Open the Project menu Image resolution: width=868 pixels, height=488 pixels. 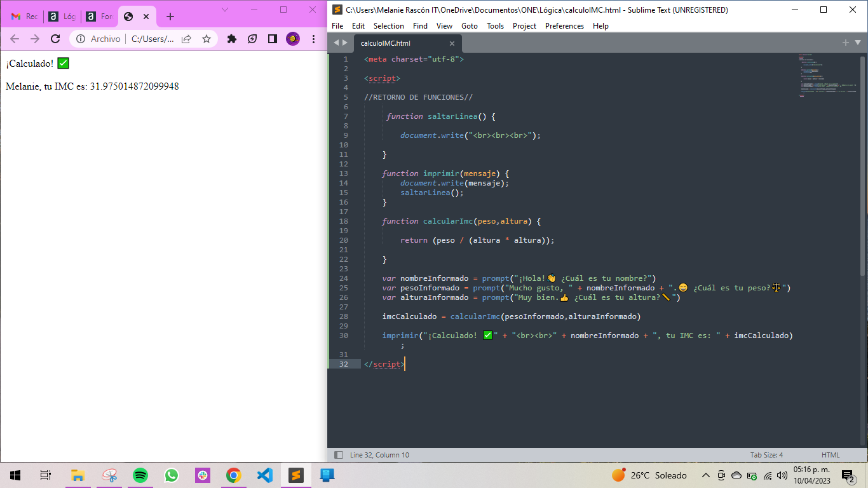click(x=524, y=26)
